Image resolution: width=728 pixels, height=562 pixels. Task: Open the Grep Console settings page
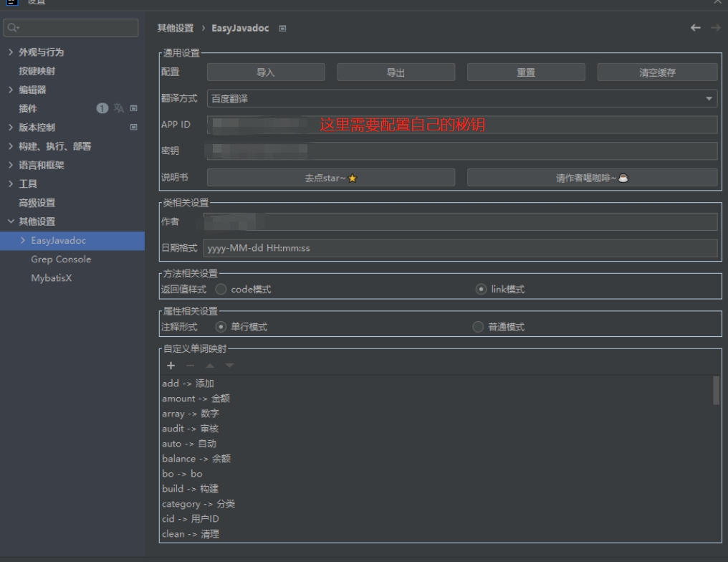click(61, 259)
